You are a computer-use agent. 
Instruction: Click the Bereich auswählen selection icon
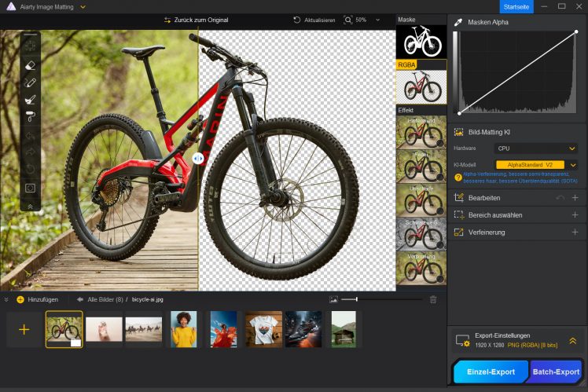pyautogui.click(x=458, y=214)
